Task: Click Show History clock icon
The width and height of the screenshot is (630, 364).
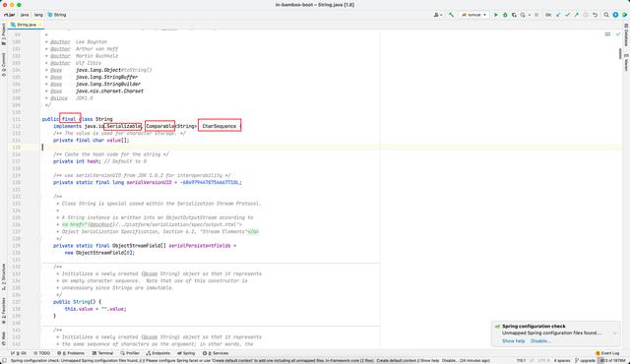Action: click(x=586, y=15)
